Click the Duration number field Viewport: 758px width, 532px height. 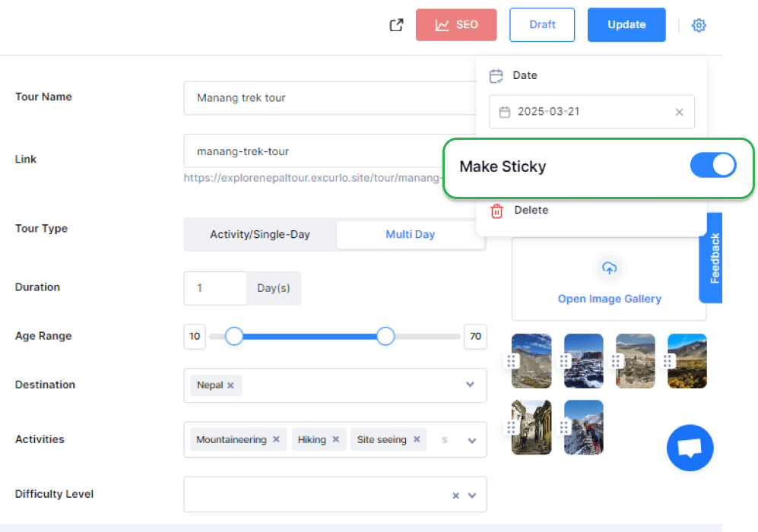pos(215,288)
